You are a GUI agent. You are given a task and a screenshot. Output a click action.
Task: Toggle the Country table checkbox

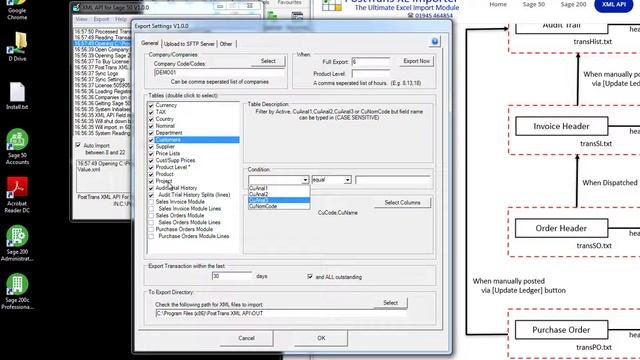click(x=151, y=119)
